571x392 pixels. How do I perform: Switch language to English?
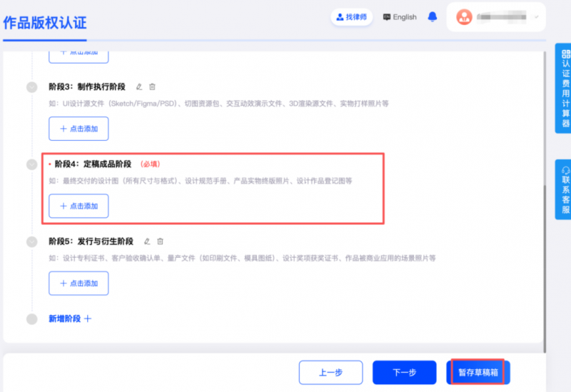tap(400, 17)
